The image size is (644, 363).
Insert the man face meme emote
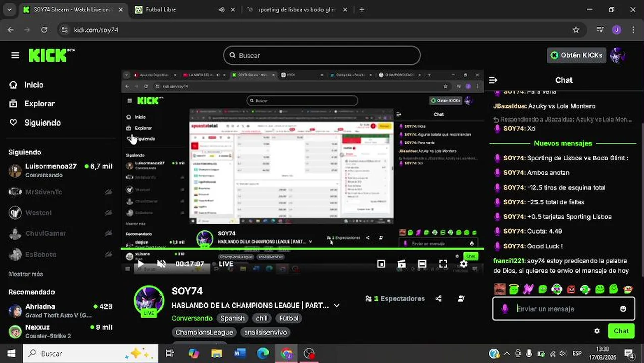point(499,289)
